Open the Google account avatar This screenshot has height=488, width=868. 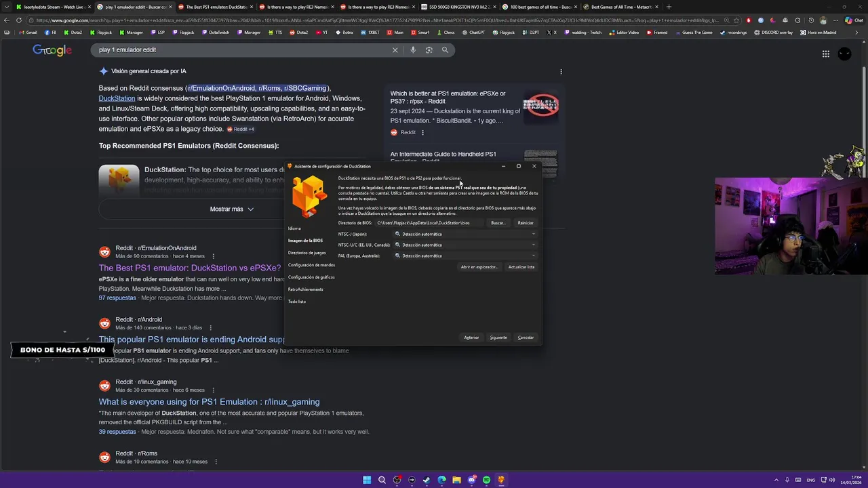[844, 54]
